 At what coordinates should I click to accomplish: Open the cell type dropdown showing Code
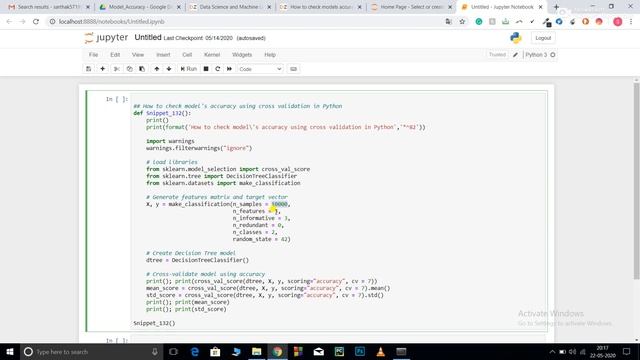tap(260, 69)
